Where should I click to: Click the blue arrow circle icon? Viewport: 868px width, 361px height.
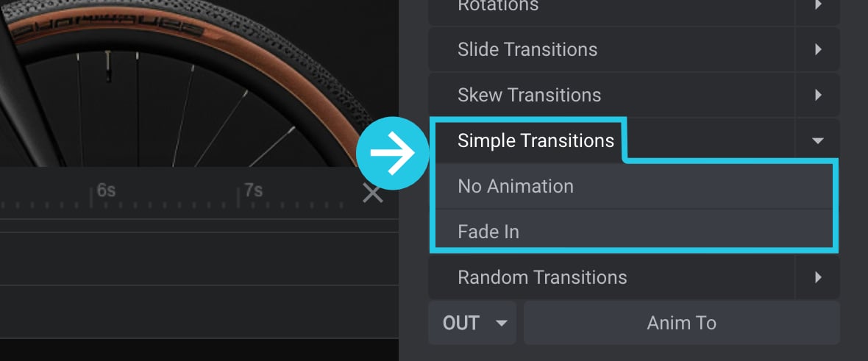[393, 154]
